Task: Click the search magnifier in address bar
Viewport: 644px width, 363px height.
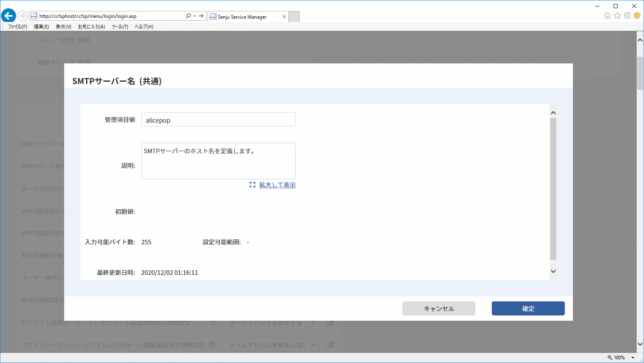Action: coord(188,16)
